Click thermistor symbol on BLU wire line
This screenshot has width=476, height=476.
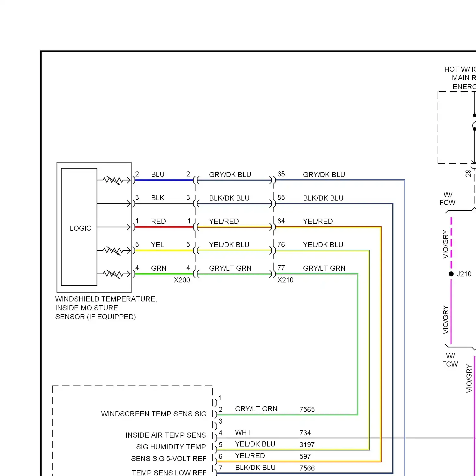pos(113,180)
